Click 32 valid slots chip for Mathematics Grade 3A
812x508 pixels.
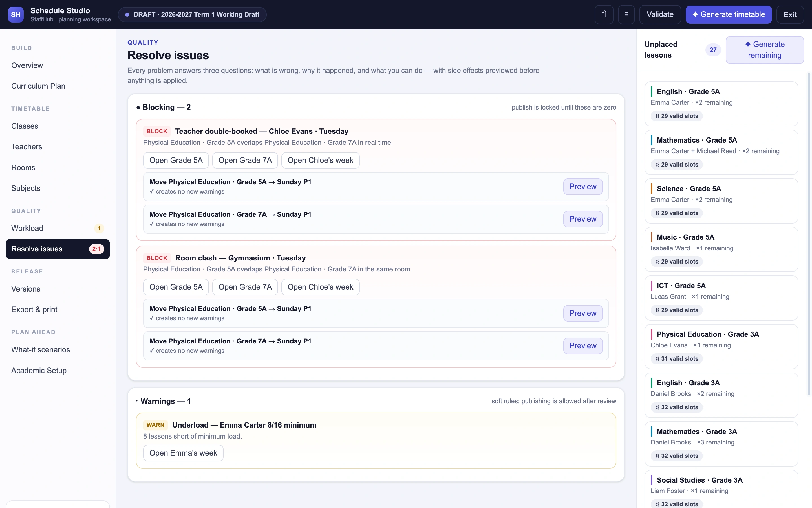[676, 456]
